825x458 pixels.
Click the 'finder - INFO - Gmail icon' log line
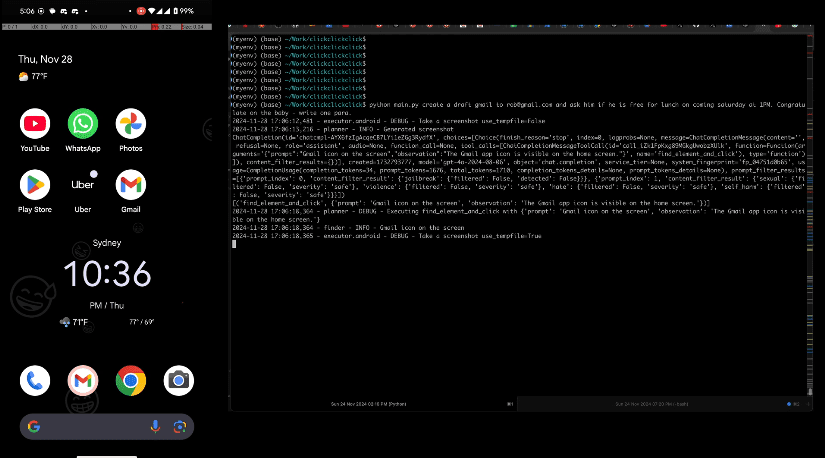pyautogui.click(x=348, y=228)
